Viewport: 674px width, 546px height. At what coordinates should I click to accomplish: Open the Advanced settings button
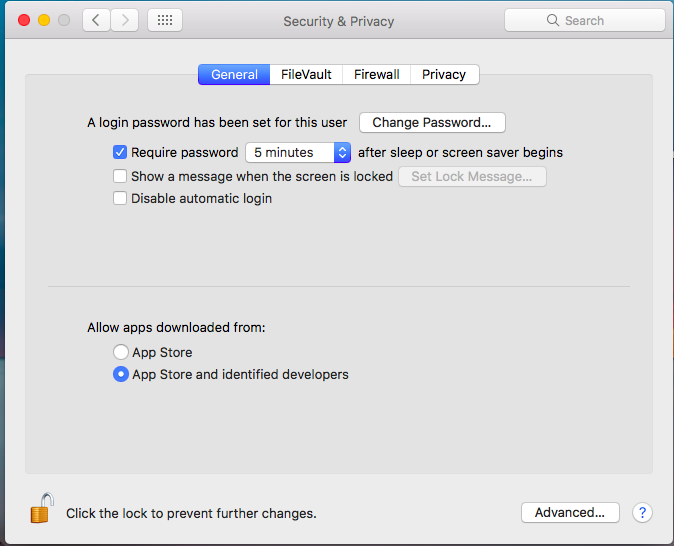pos(570,512)
